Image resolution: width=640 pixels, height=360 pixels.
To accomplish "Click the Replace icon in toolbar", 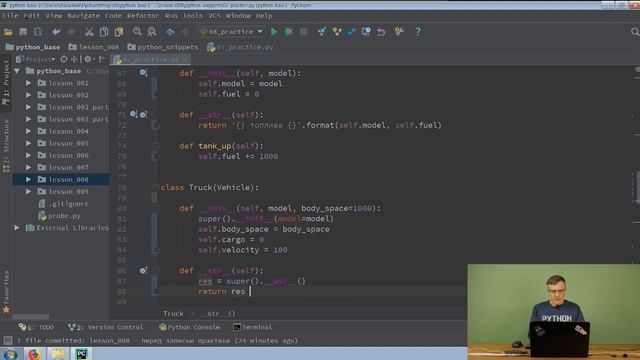I will click(x=152, y=32).
